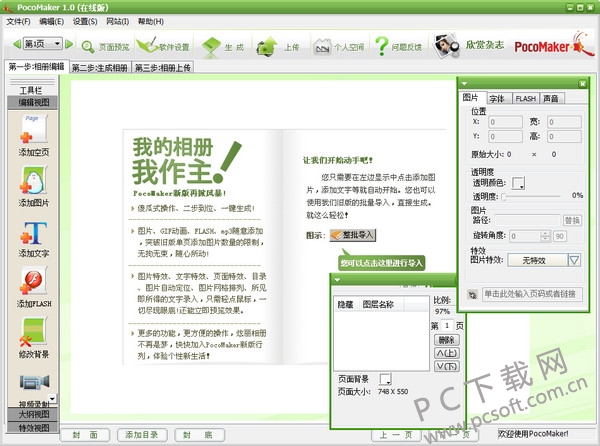Switch to 第二步:生成相册 tab
The width and height of the screenshot is (600, 446).
(100, 68)
